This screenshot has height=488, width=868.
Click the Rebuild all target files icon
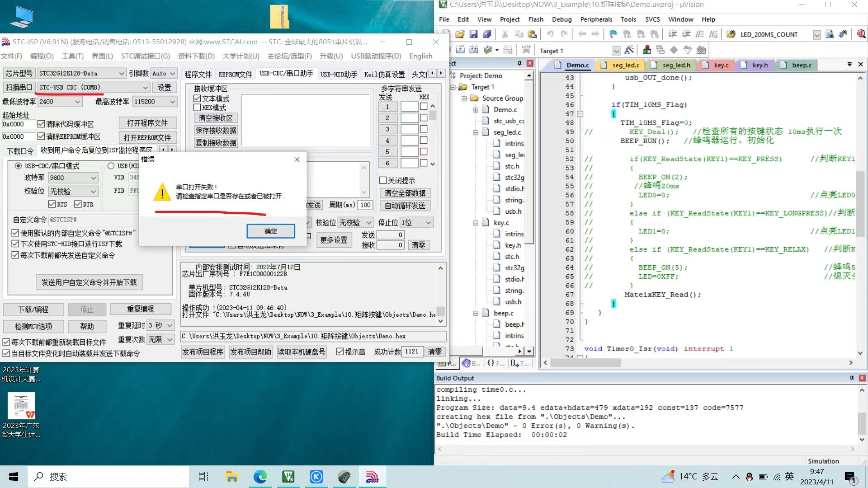pos(474,50)
